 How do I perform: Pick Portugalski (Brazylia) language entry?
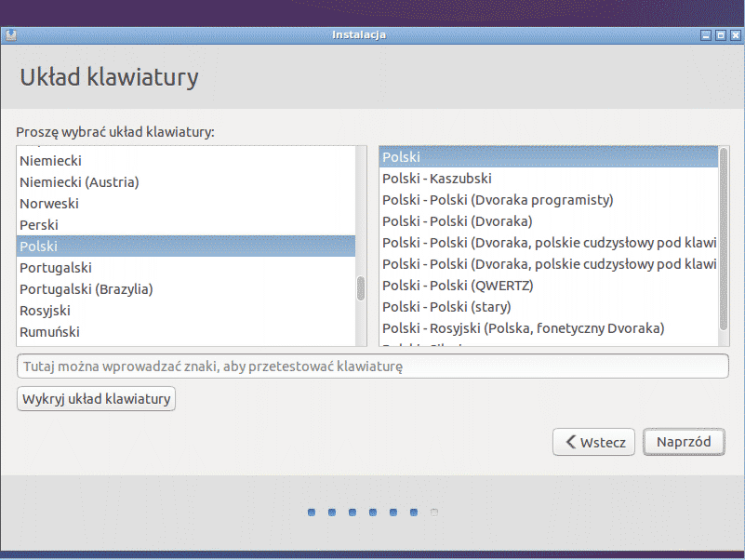[x=86, y=289]
